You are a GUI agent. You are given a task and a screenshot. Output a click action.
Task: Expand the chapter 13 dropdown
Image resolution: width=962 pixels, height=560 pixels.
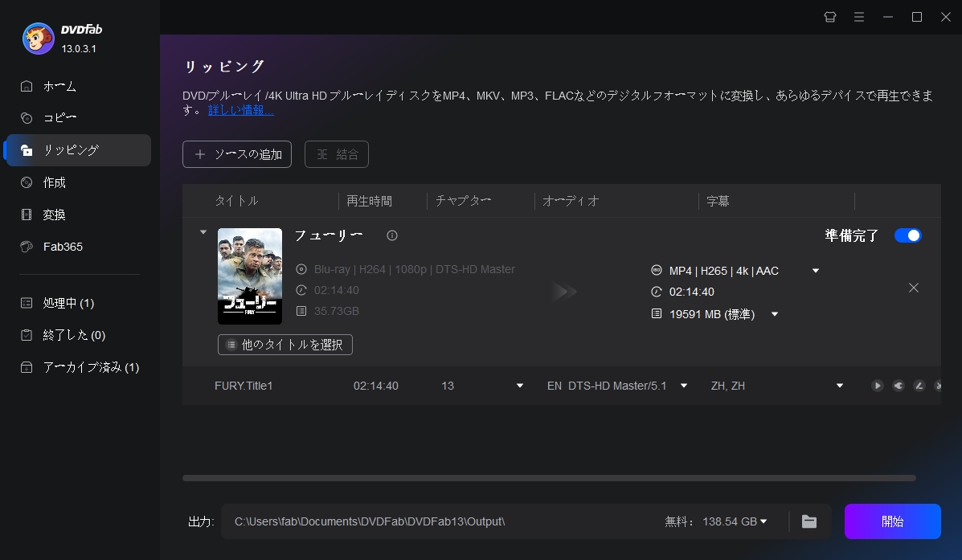coord(520,386)
